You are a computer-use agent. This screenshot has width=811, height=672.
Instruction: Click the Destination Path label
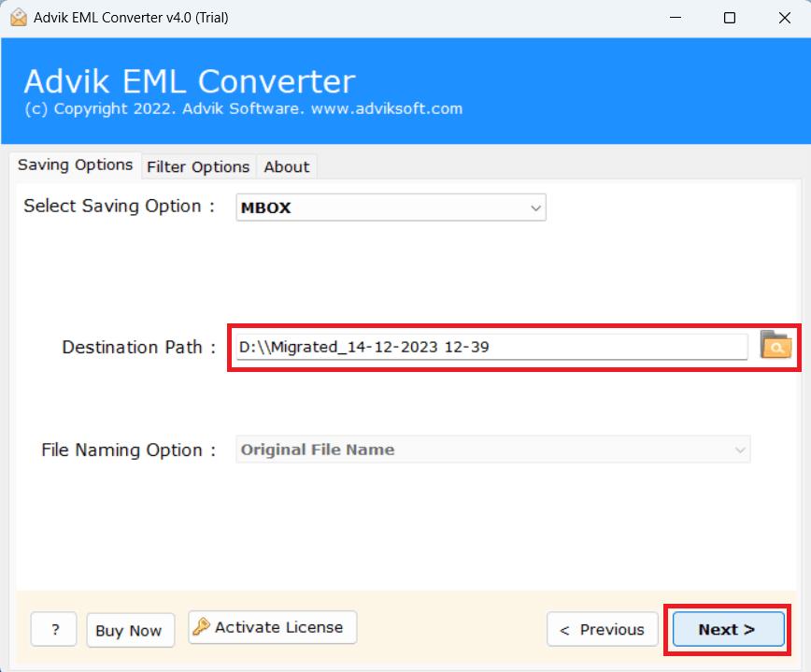coord(138,347)
